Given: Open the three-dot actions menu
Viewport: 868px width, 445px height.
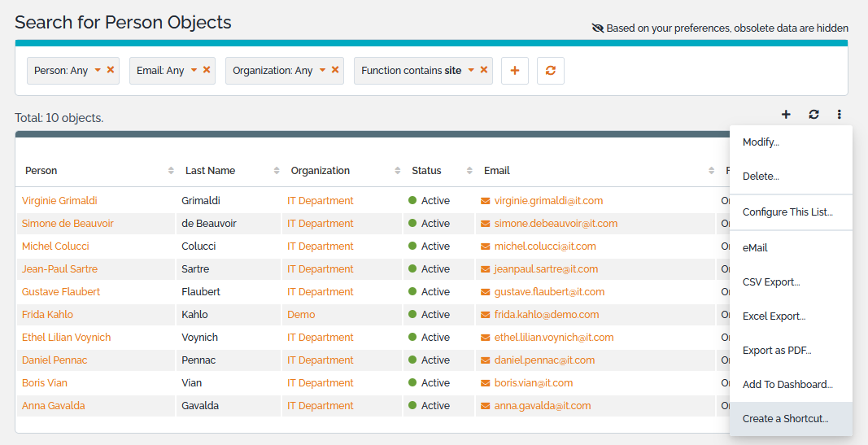Looking at the screenshot, I should (x=839, y=115).
